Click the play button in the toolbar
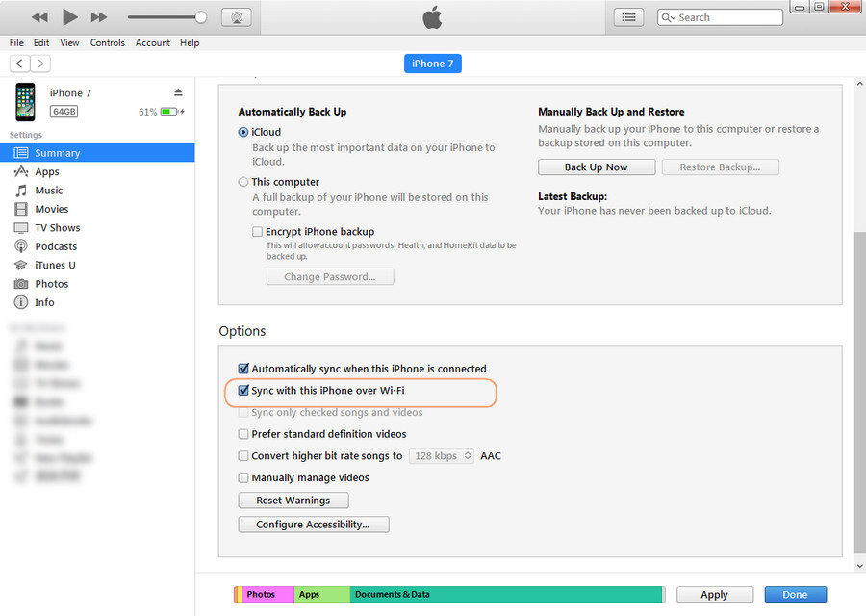The width and height of the screenshot is (866, 616). 69,17
